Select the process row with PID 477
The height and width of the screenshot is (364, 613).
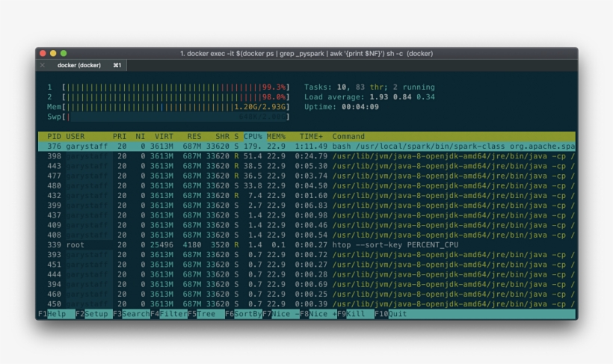(x=307, y=176)
